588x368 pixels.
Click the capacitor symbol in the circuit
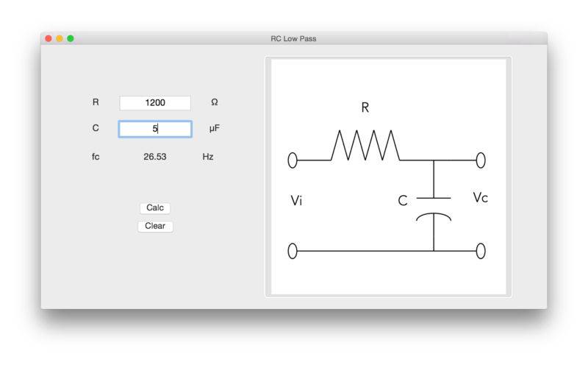[434, 208]
